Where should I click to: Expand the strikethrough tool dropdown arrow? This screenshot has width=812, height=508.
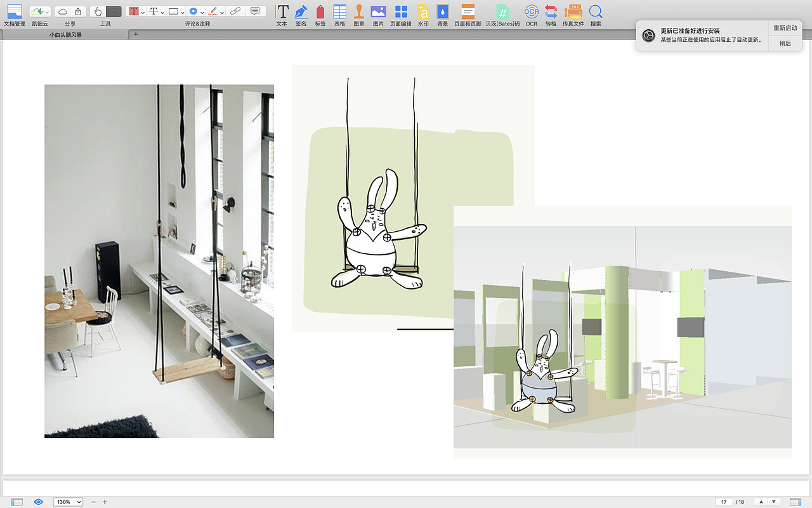click(163, 12)
